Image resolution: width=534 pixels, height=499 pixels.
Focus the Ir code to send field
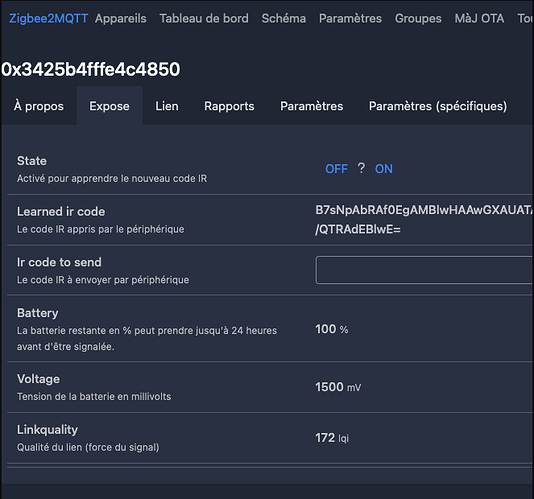(x=424, y=270)
